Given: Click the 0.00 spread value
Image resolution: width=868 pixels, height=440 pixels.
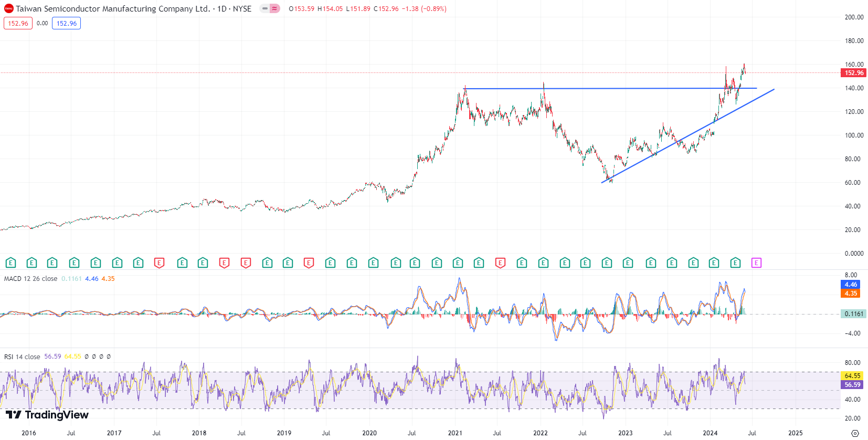Looking at the screenshot, I should pos(42,23).
